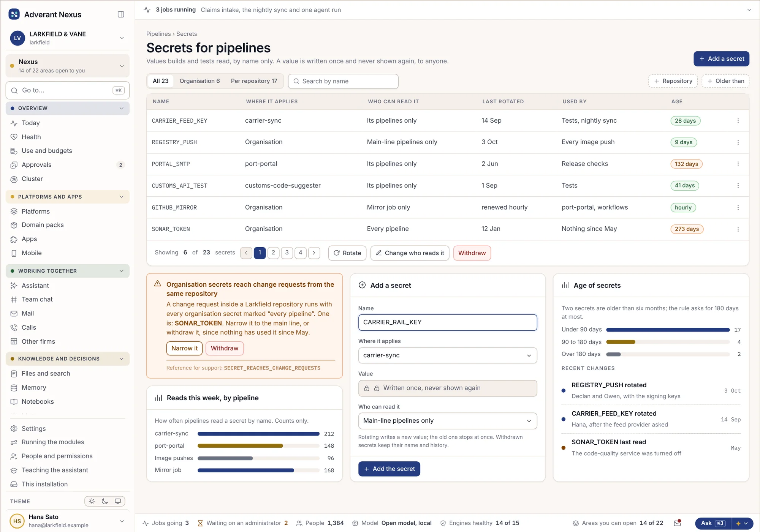
Task: Open the mail notification icon in status bar
Action: pos(677,523)
